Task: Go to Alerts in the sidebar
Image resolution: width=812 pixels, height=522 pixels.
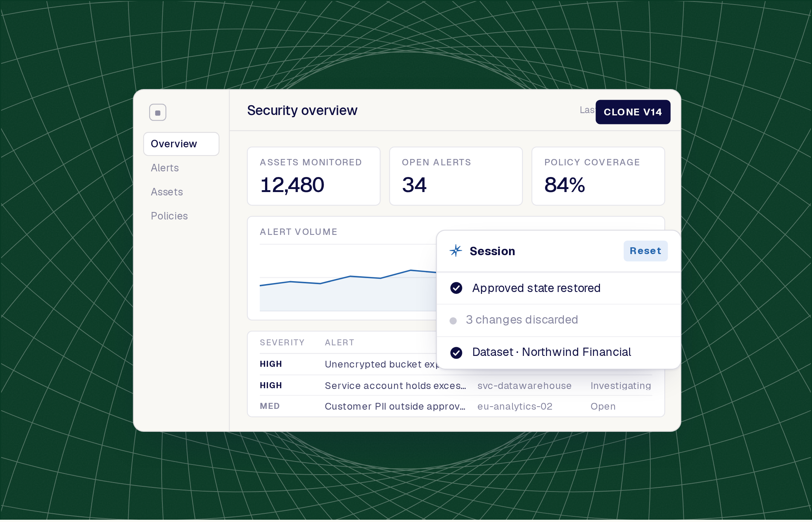Action: point(165,168)
